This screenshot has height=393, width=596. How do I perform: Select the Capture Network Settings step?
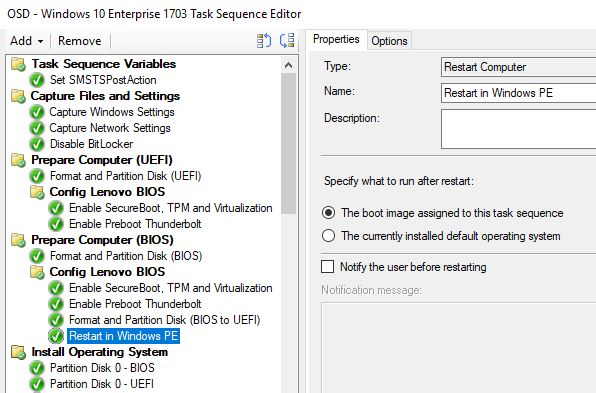[110, 128]
